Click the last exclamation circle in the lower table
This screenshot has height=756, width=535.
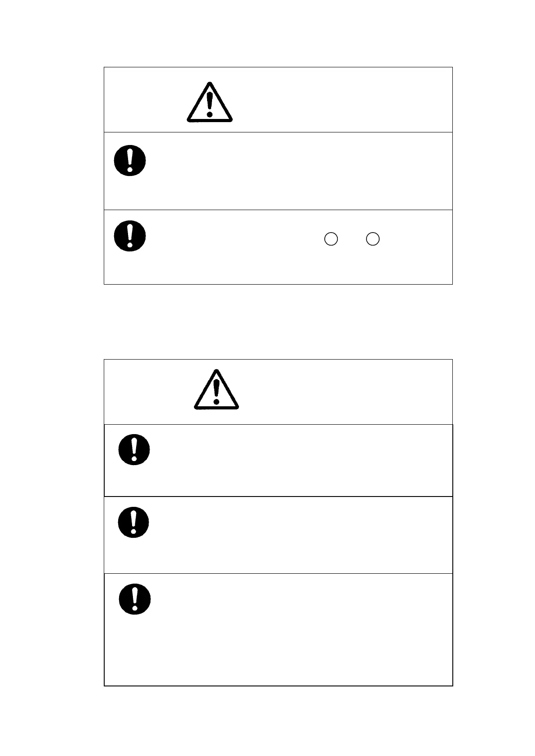click(134, 599)
